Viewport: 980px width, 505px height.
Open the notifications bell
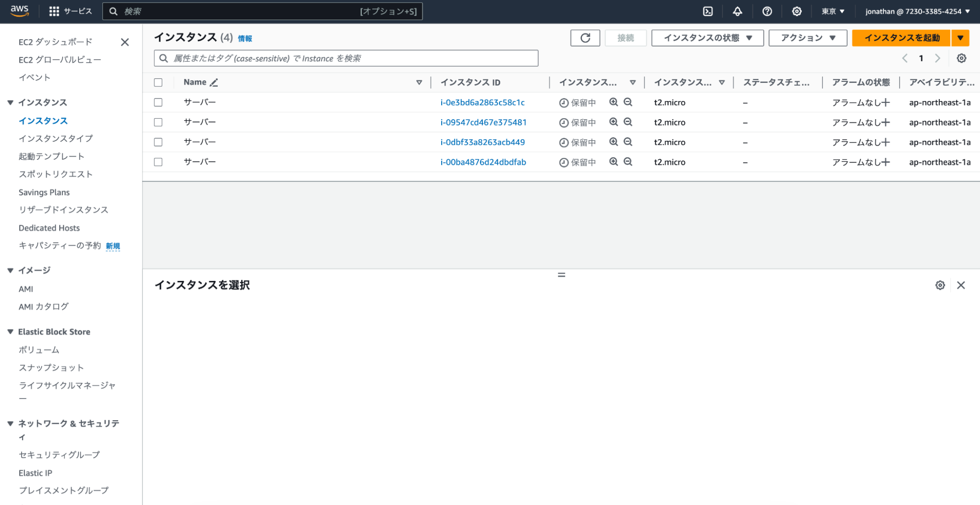737,11
